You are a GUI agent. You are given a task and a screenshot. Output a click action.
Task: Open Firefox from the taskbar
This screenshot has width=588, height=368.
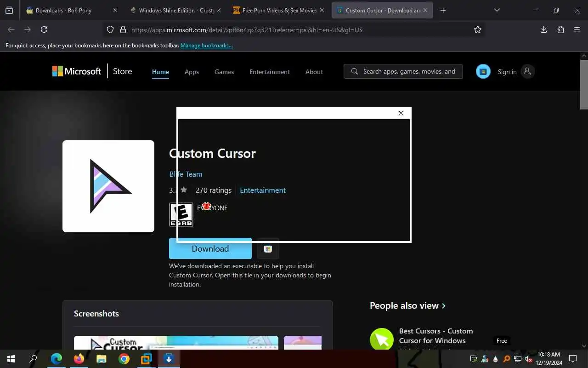[79, 359]
